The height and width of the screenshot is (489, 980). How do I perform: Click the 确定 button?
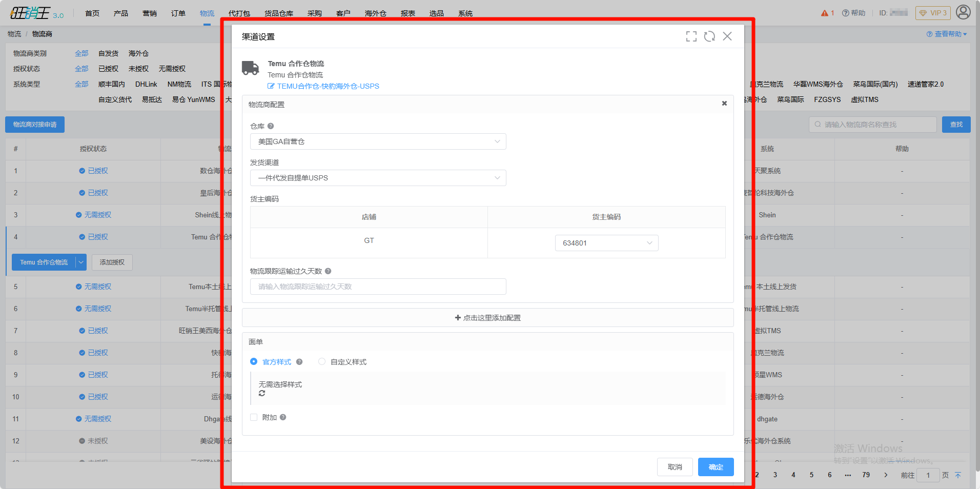[x=716, y=467]
